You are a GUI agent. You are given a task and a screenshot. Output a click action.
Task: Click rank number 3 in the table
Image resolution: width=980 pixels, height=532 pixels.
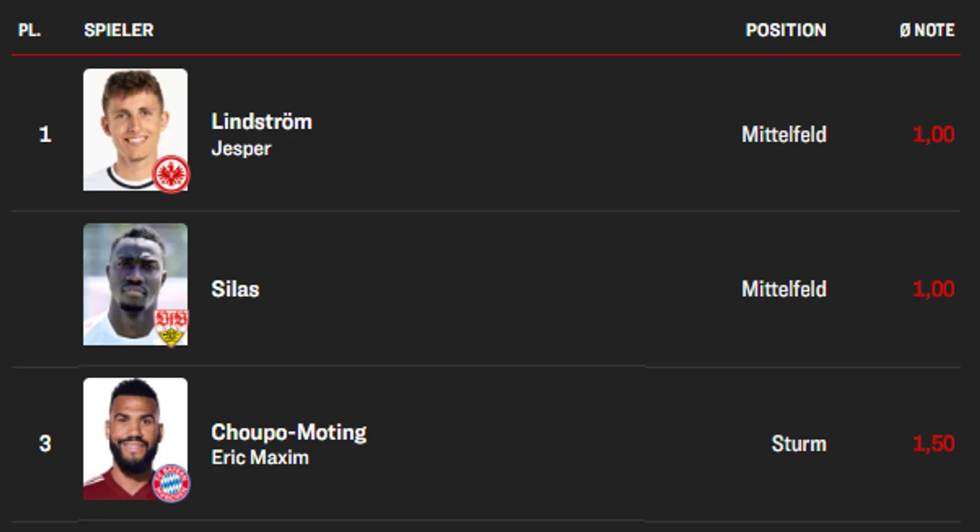point(45,443)
